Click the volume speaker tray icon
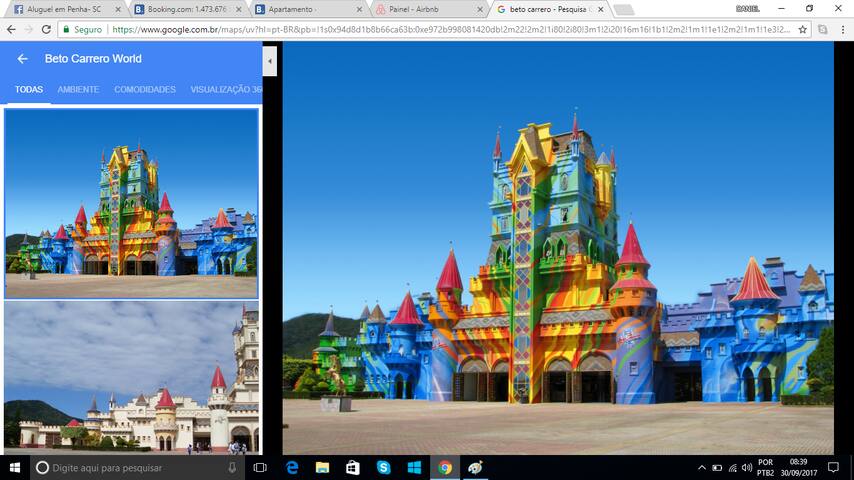This screenshot has width=854, height=480. pyautogui.click(x=747, y=467)
